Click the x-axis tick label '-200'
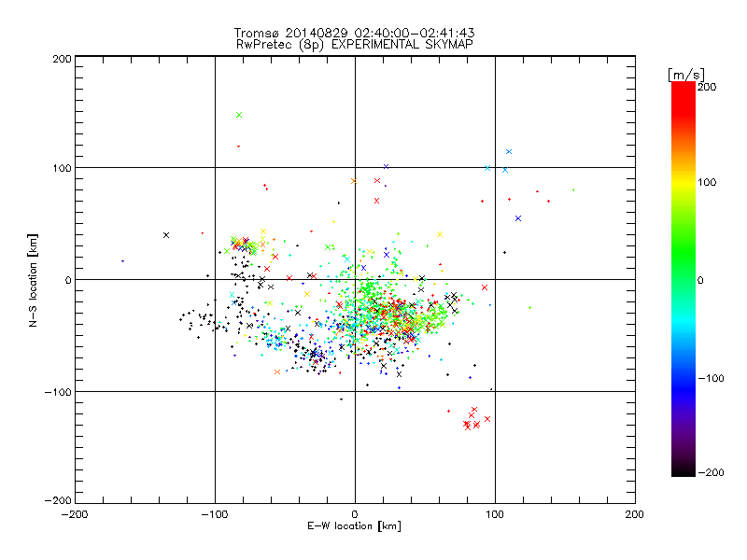Image resolution: width=747 pixels, height=560 pixels. [x=75, y=514]
